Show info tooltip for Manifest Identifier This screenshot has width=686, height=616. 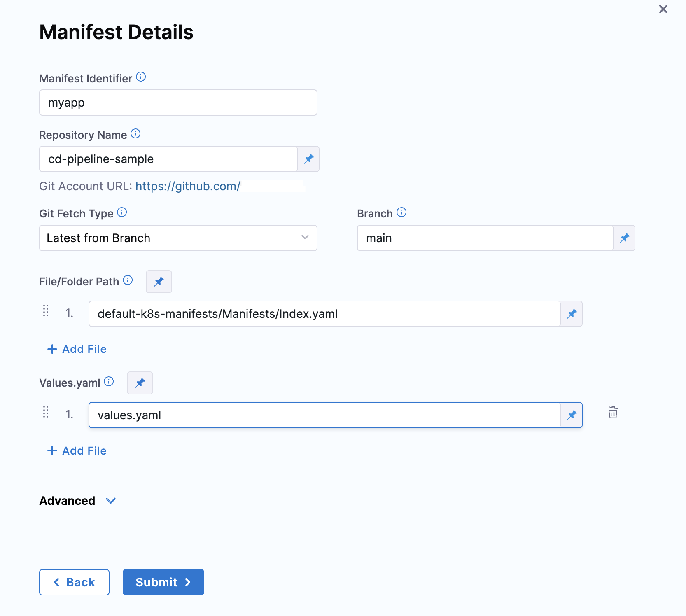[x=141, y=77]
